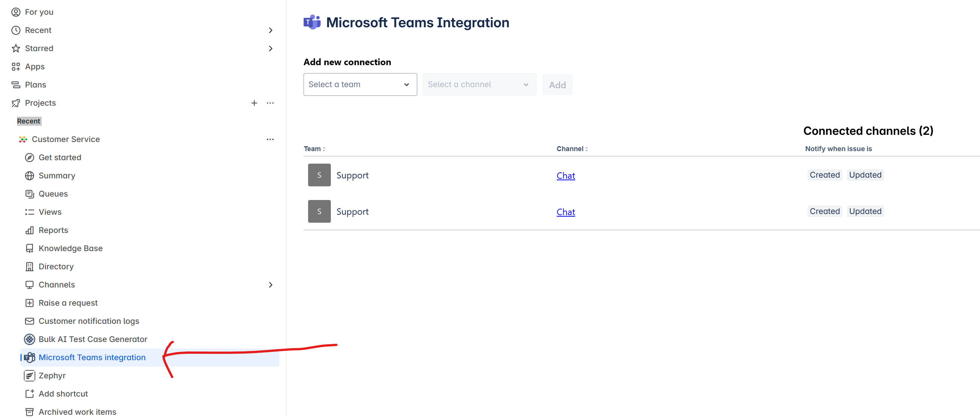Click the Add shortcut icon
Image resolution: width=980 pixels, height=417 pixels.
pyautogui.click(x=29, y=394)
